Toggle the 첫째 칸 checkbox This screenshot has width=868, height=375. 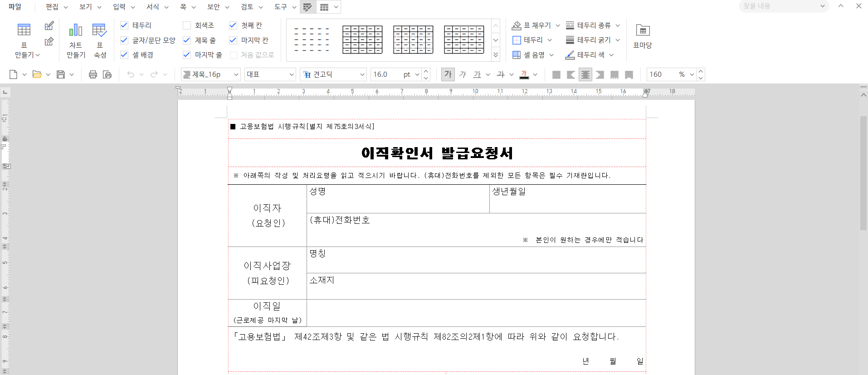click(233, 25)
